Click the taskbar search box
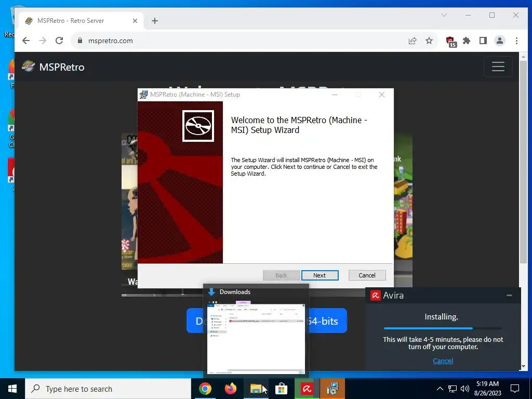 coord(108,389)
